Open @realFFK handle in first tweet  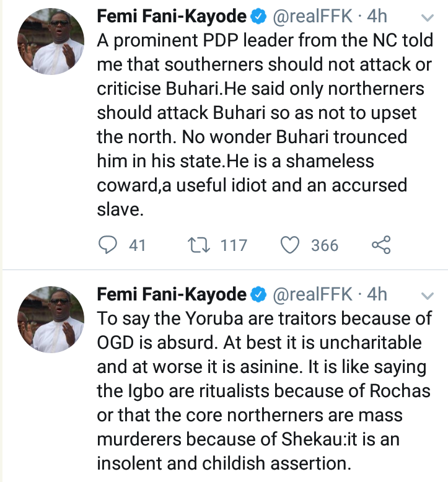coord(312,17)
